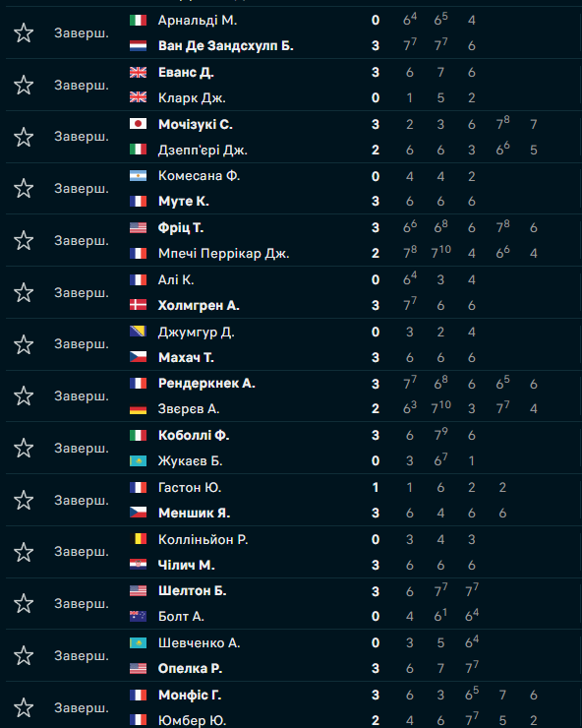Star the Рендеркнек vs Зверєв match
Image resolution: width=582 pixels, height=728 pixels.
(24, 396)
